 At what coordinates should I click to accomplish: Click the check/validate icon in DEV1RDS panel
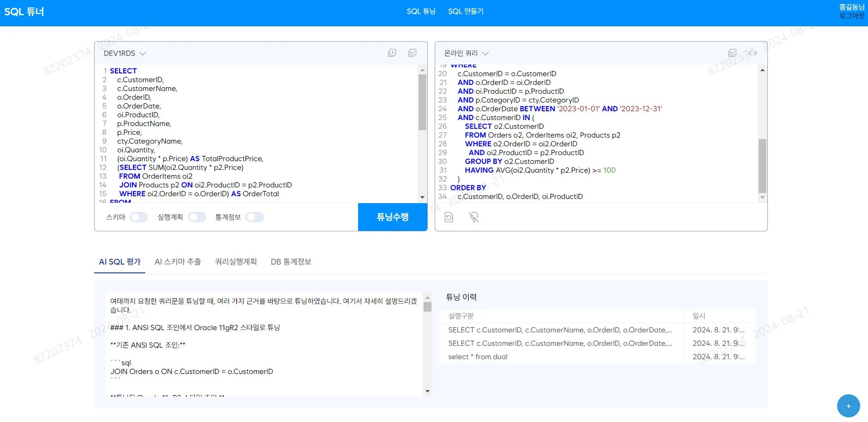pos(412,53)
